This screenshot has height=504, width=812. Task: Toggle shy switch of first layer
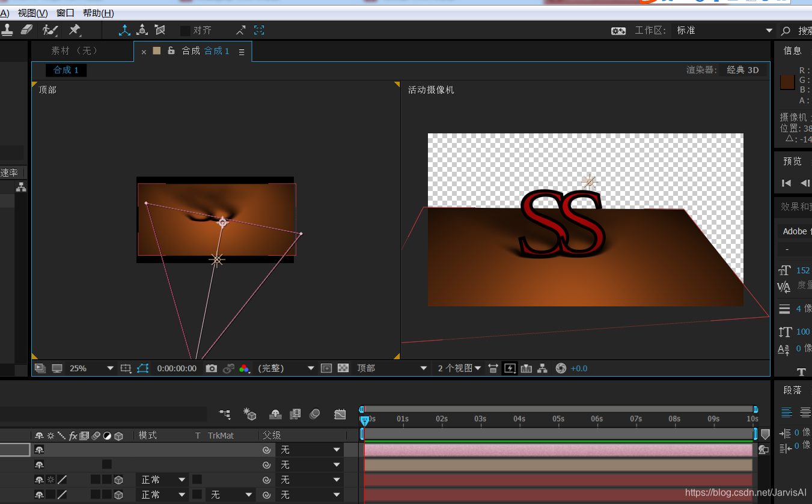point(39,449)
